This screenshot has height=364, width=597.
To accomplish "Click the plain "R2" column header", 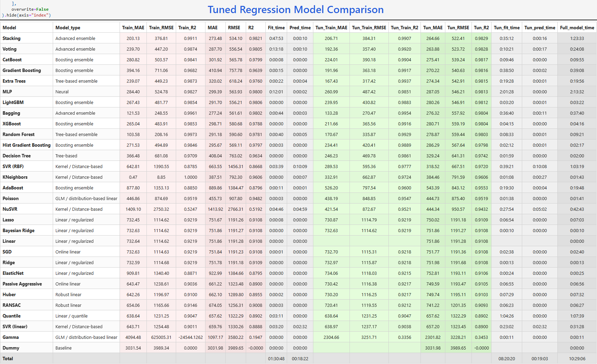I will tap(251, 28).
